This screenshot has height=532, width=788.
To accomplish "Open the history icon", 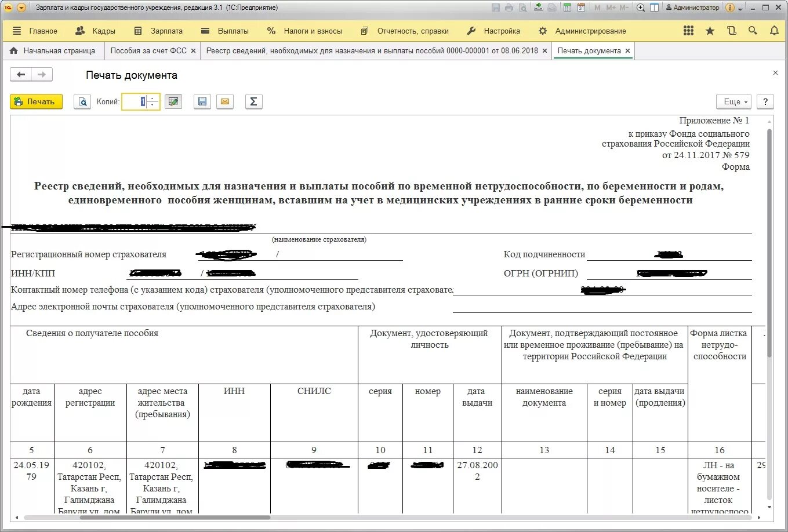I will coord(732,31).
